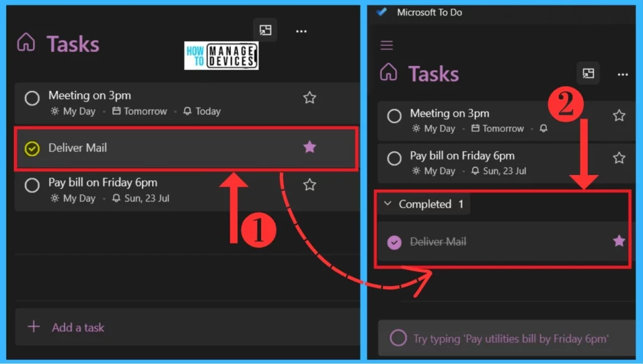Click the 'Completed 1' label
The image size is (643, 364).
[x=431, y=204]
